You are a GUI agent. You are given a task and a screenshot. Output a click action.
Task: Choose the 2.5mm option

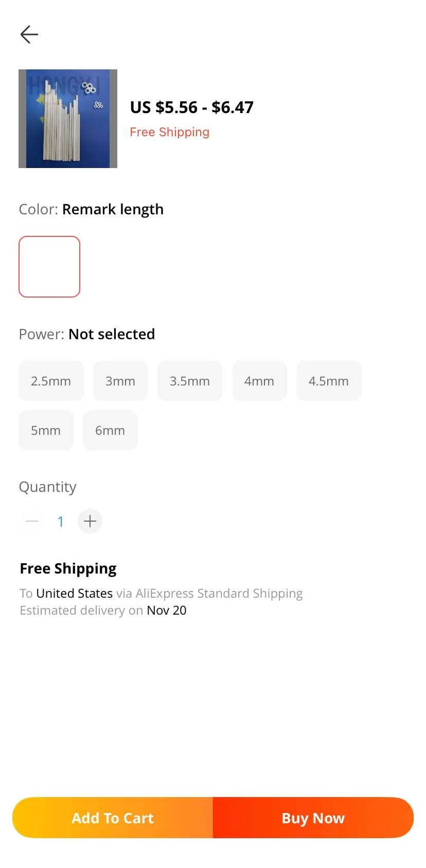[51, 381]
